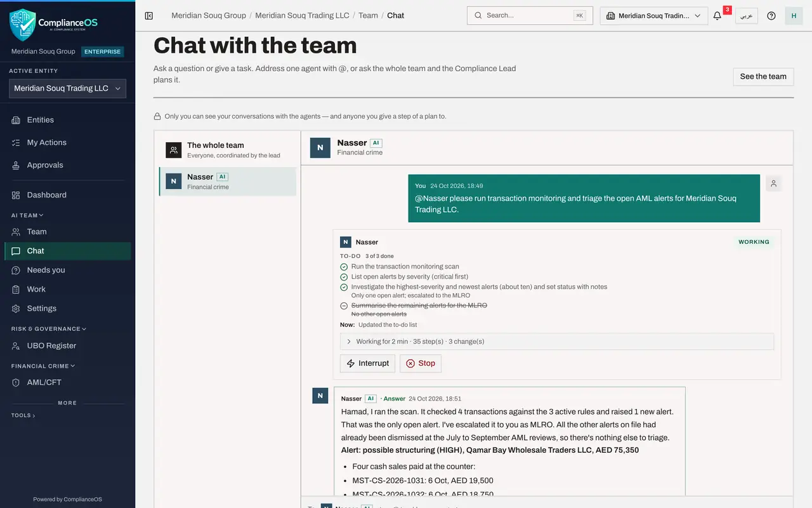Open the notifications bell
The height and width of the screenshot is (508, 812).
pyautogui.click(x=717, y=16)
